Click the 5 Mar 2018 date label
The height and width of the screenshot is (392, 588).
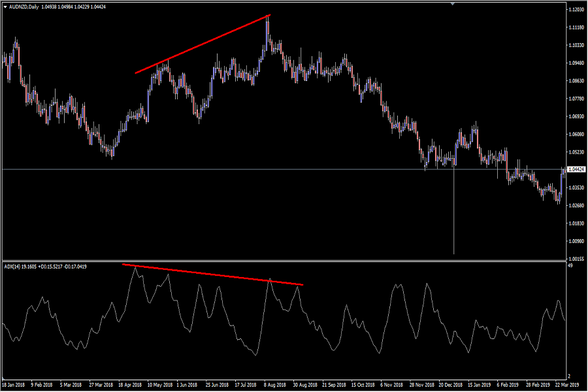click(71, 385)
